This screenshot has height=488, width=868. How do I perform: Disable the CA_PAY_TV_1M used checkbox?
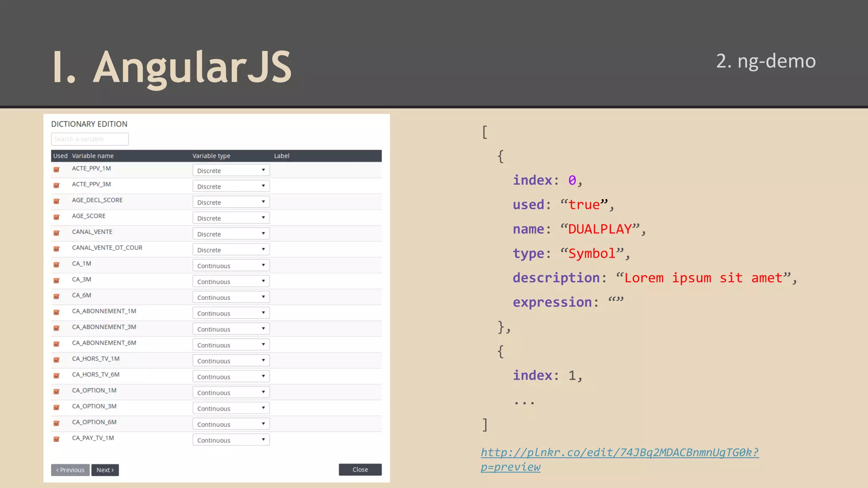coord(56,439)
